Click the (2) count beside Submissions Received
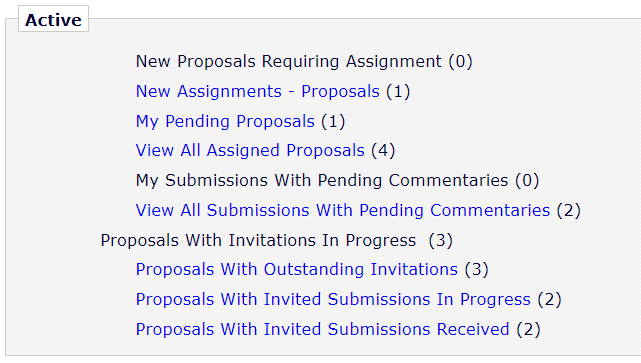 [x=528, y=329]
